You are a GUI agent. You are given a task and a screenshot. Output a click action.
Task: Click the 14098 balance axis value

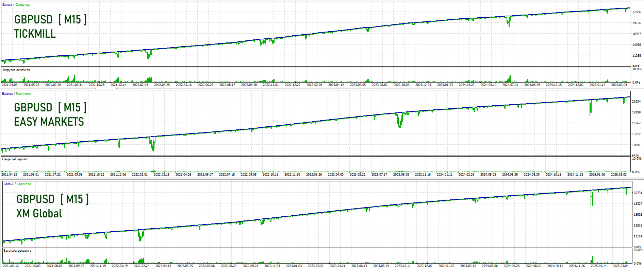[637, 45]
